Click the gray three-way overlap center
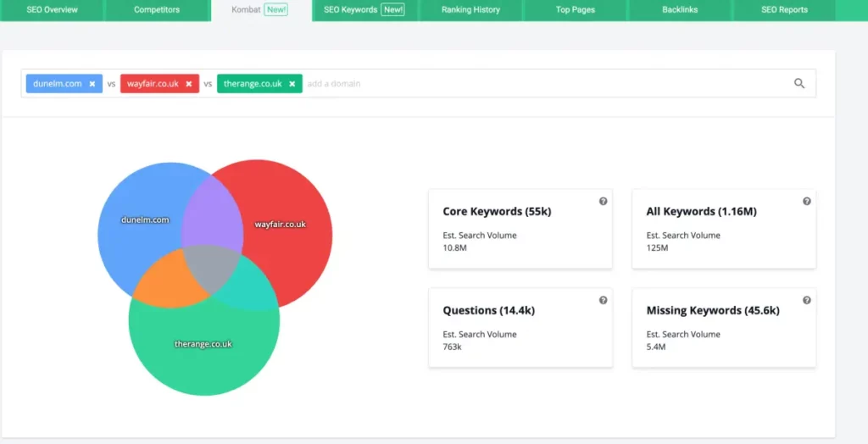 (210, 268)
